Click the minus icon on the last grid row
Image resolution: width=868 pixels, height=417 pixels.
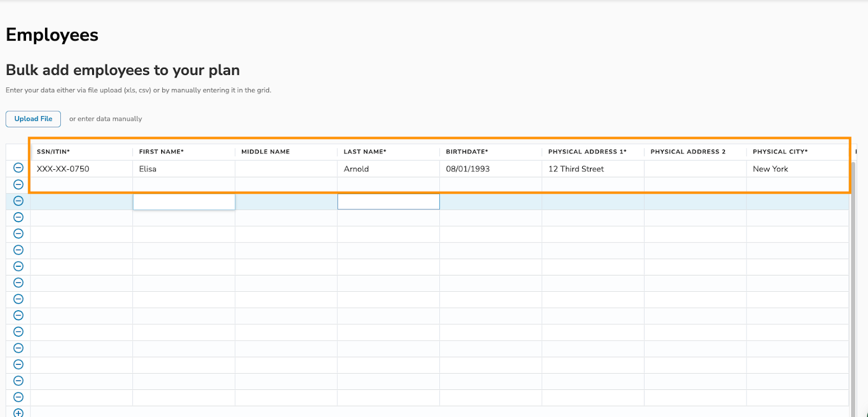pos(18,397)
